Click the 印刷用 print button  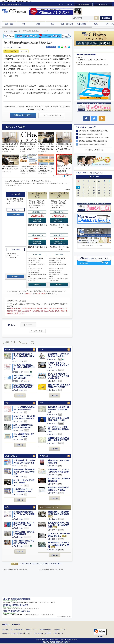[x=24, y=51]
